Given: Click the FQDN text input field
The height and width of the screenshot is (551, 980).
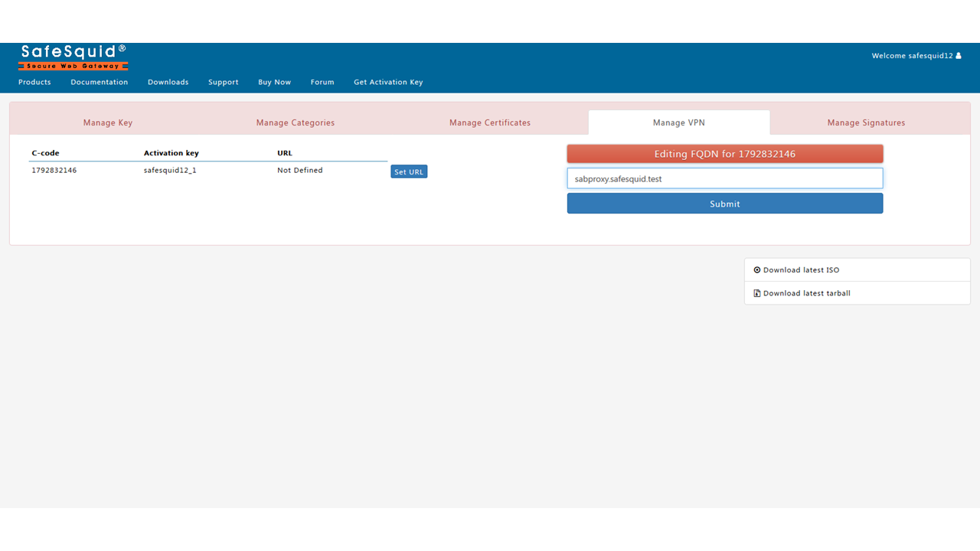Looking at the screenshot, I should click(724, 178).
